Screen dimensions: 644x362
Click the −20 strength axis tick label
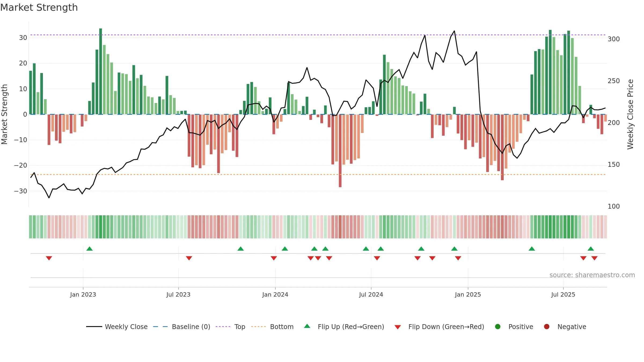click(21, 165)
